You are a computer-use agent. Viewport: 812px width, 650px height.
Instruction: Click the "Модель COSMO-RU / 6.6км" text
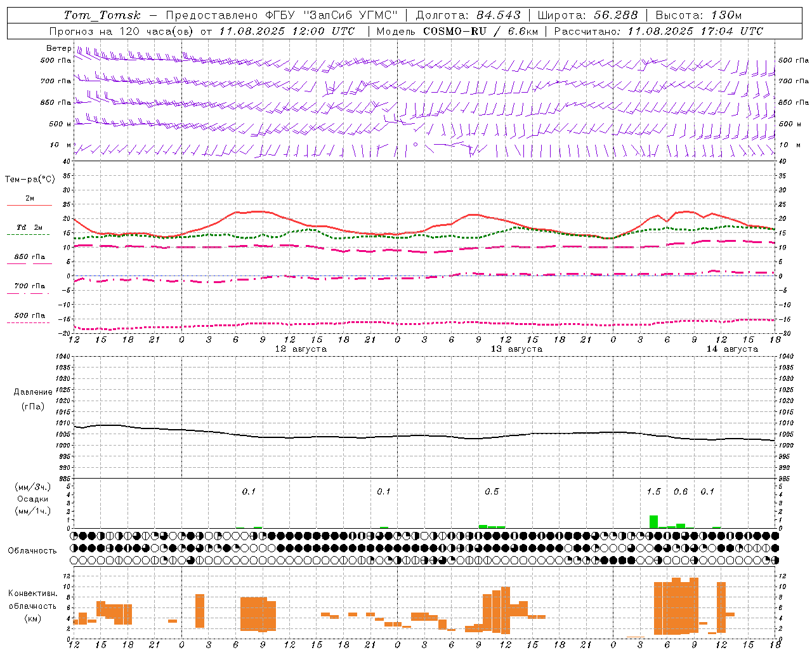457,31
